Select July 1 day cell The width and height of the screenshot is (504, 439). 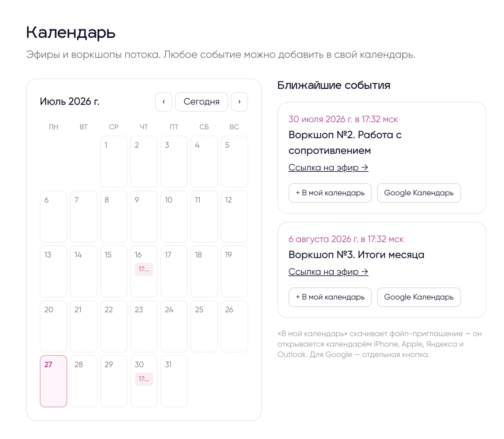[x=114, y=162]
